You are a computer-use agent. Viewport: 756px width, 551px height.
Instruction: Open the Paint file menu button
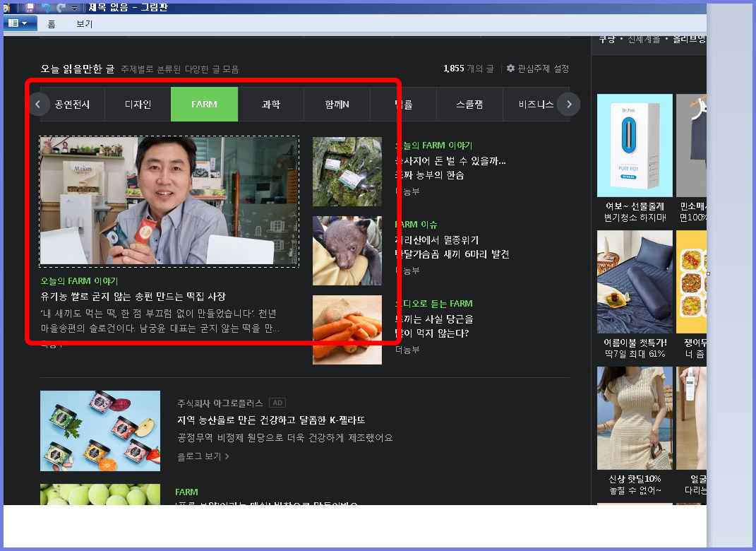click(x=19, y=23)
